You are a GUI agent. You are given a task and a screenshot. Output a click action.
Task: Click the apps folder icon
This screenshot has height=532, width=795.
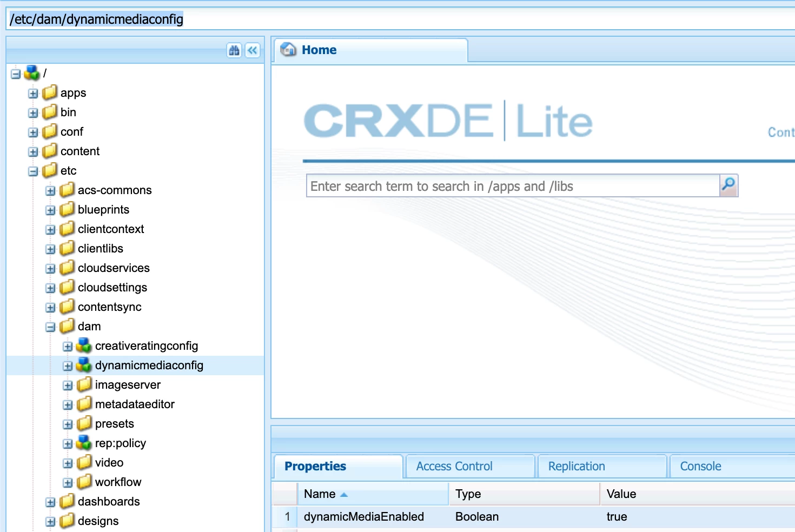[x=50, y=92]
